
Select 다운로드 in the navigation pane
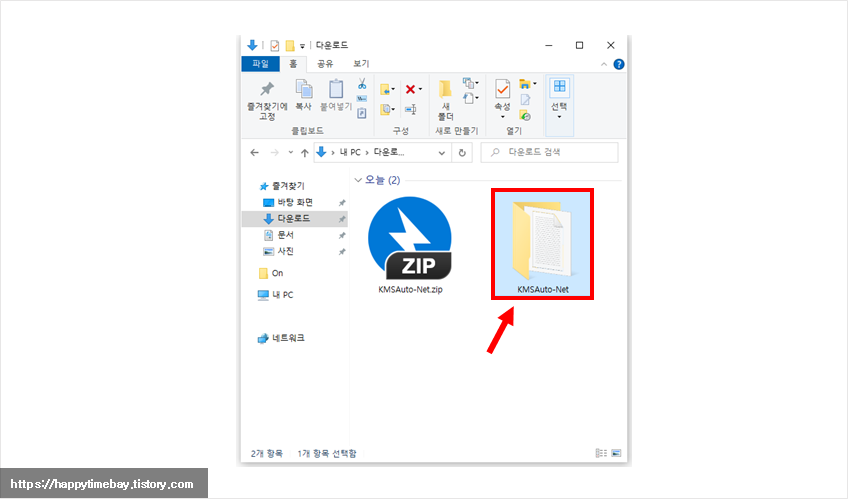pos(294,218)
